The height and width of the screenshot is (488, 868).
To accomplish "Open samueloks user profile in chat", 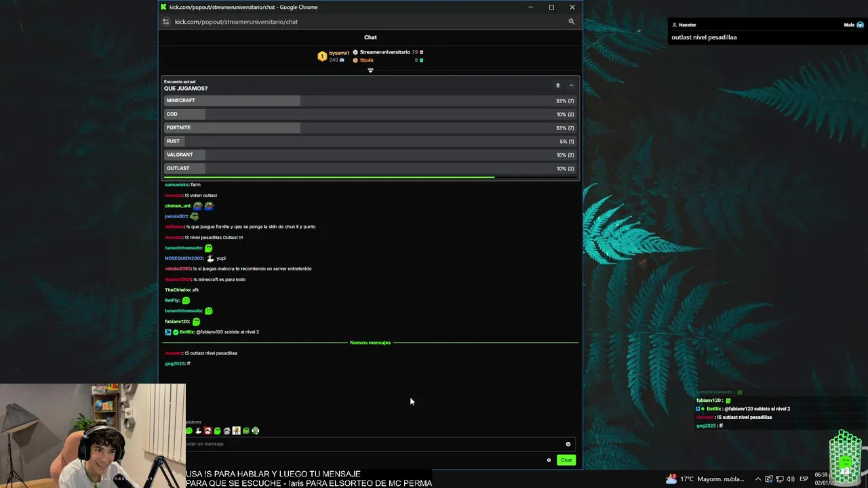I will (x=176, y=184).
